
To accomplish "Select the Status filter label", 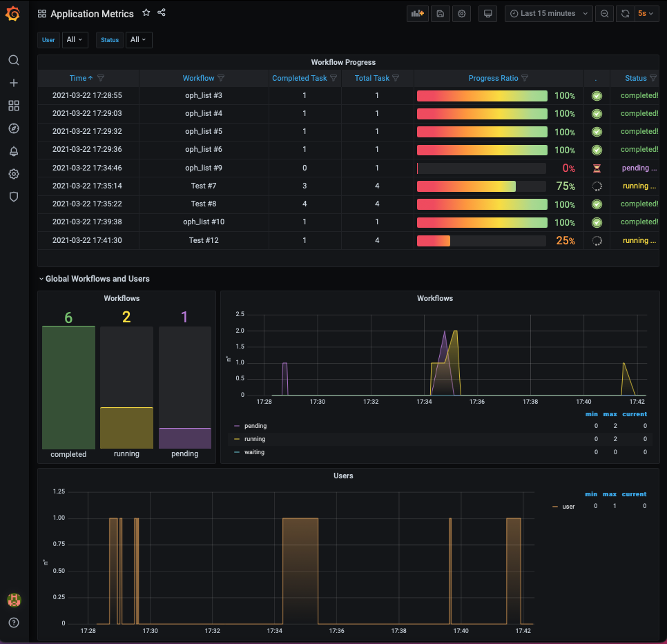I will pos(109,39).
